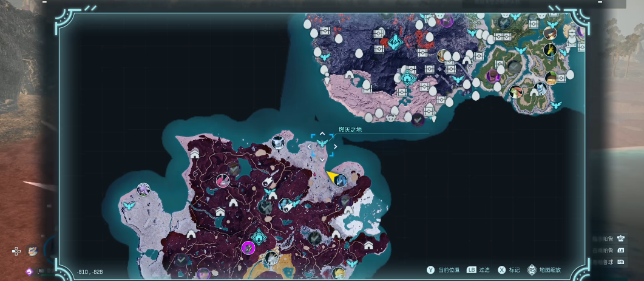Select the blue boss icon beside the player arrow

pos(341,180)
